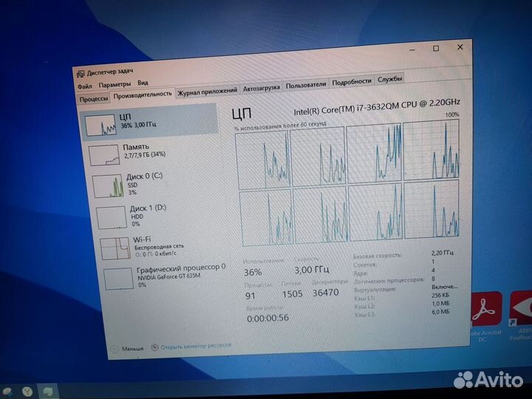The height and width of the screenshot is (399, 532).
Task: Open Adobe Acrobat DC desktop shortcut
Action: pyautogui.click(x=485, y=317)
